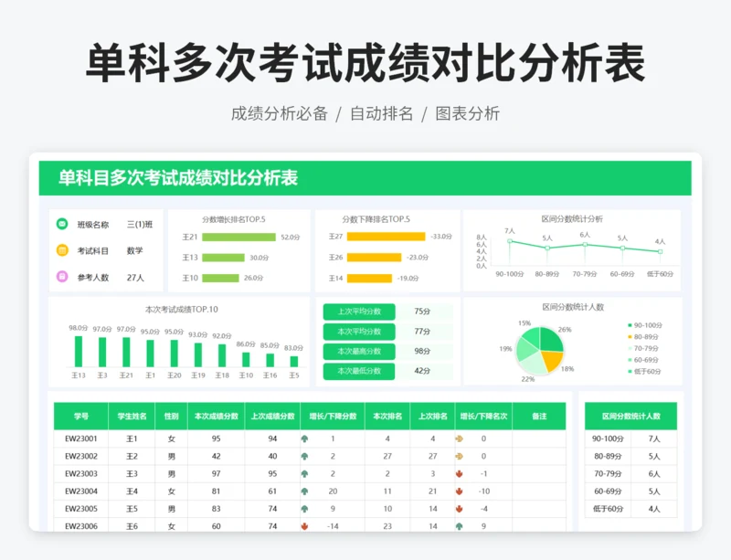Select the 本次最低分数 green label
The width and height of the screenshot is (731, 560).
pos(359,371)
